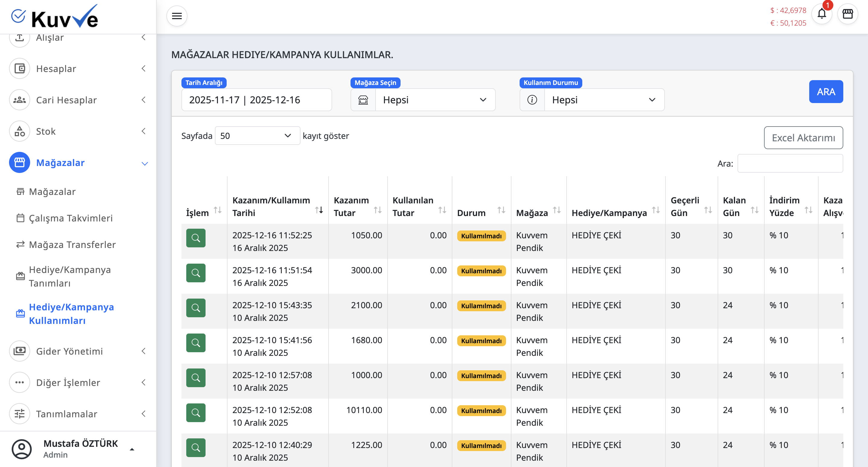Click the Cari Hesaplar people icon
This screenshot has height=467, width=868.
tap(20, 100)
